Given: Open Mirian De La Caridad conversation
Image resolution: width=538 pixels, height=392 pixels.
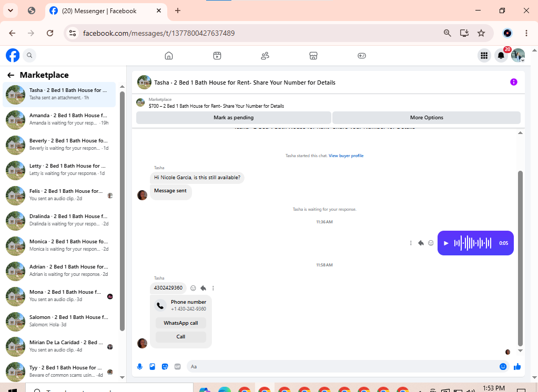Looking at the screenshot, I should (59, 346).
